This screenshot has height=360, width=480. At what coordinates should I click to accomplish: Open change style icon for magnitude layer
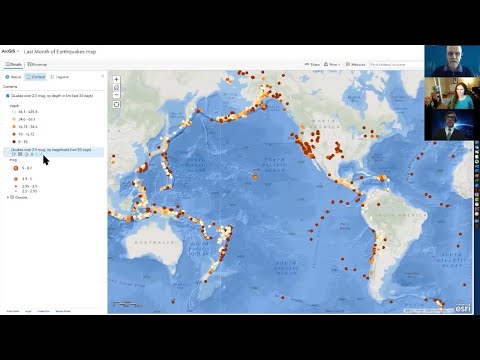26,154
